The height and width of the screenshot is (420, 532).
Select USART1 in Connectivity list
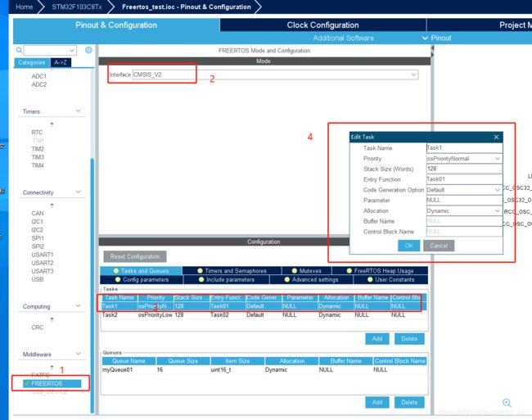[43, 255]
